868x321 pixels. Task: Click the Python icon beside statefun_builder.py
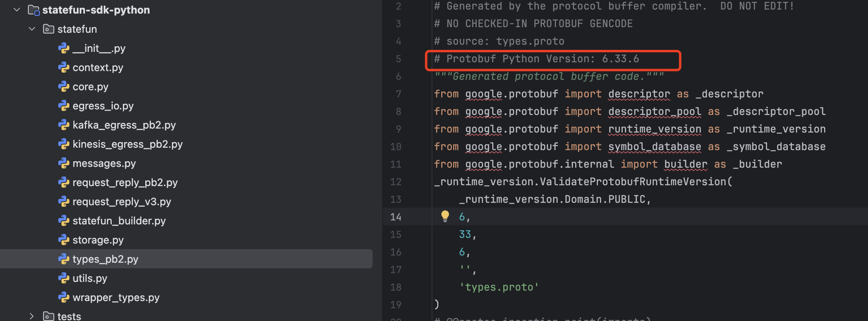(64, 221)
